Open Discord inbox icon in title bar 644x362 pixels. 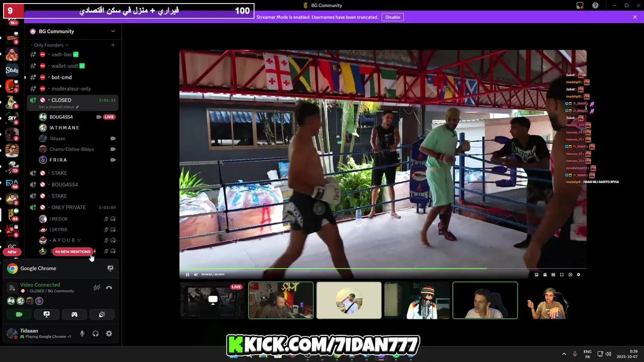tap(580, 6)
